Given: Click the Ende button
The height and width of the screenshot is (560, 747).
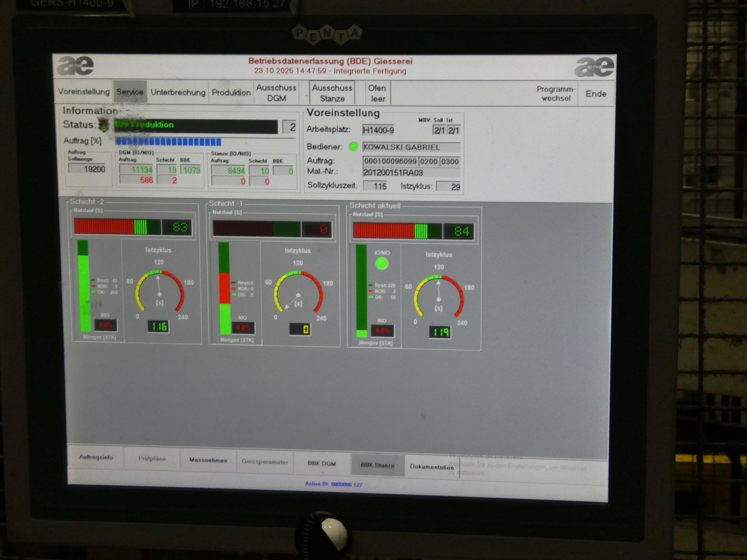Looking at the screenshot, I should click(x=596, y=94).
